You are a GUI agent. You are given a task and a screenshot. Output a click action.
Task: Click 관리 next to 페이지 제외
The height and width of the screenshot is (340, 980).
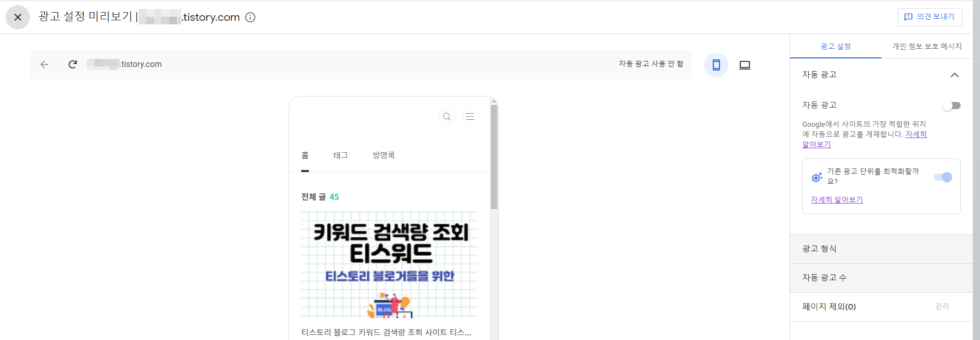pyautogui.click(x=942, y=307)
